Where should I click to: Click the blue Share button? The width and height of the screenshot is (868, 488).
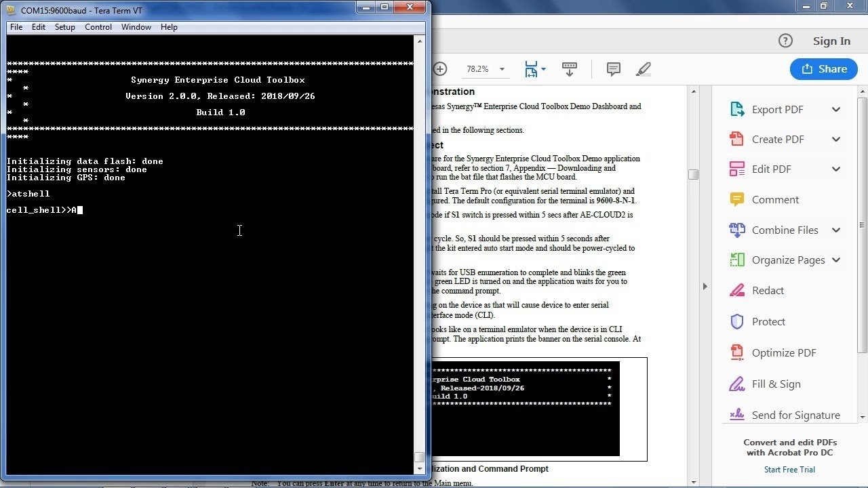pyautogui.click(x=824, y=69)
